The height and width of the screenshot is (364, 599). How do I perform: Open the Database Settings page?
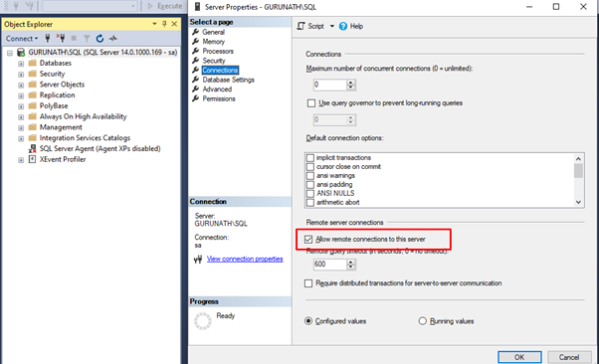point(228,80)
